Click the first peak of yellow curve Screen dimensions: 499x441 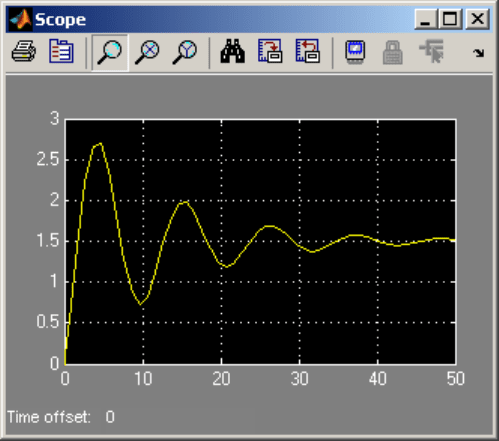(100, 144)
